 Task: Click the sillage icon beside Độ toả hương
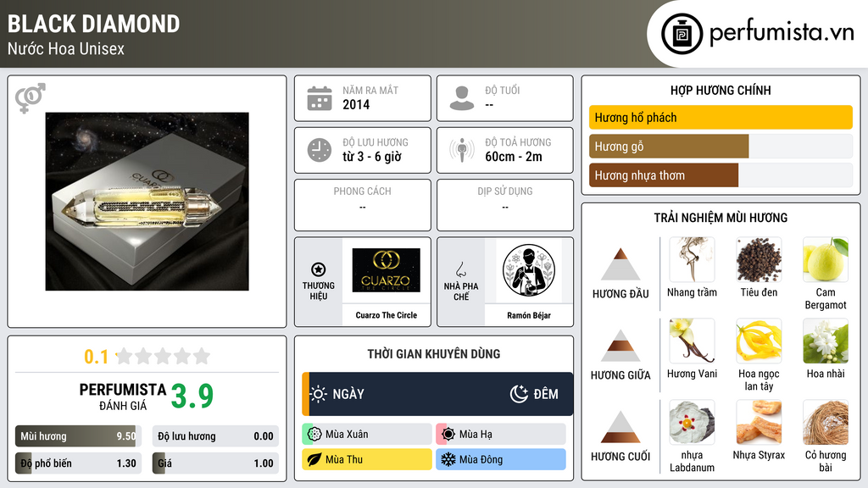[462, 150]
